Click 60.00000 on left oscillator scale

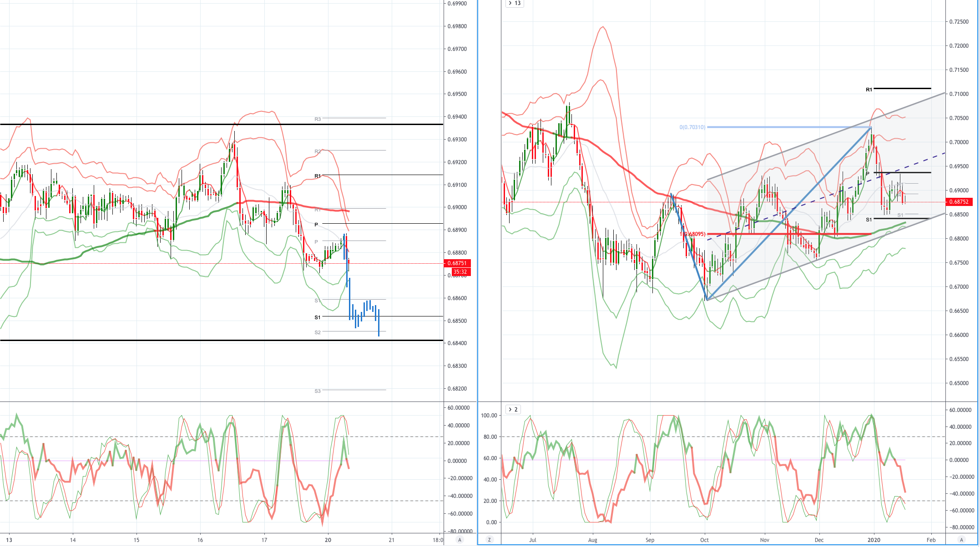tap(459, 408)
